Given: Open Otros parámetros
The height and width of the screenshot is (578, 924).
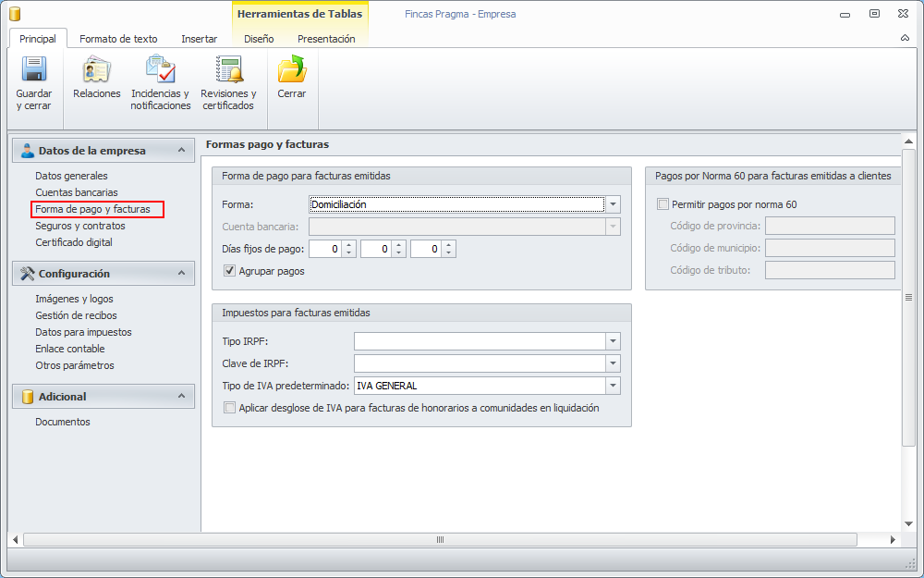Looking at the screenshot, I should [x=75, y=365].
